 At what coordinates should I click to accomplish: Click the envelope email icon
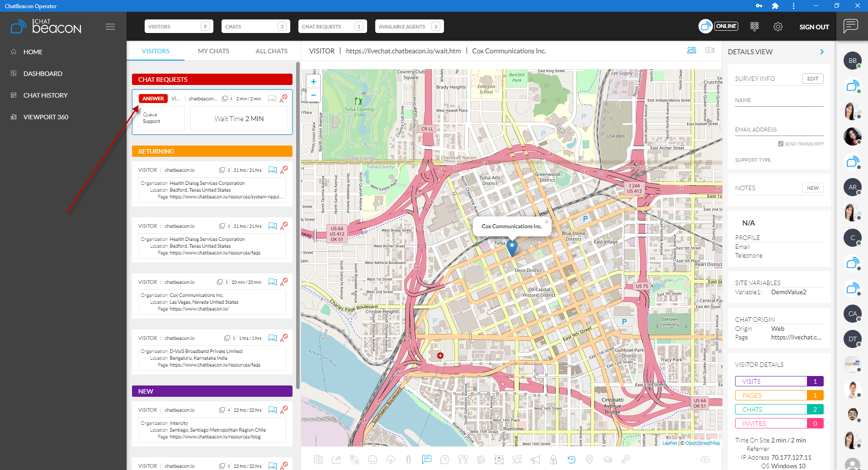coord(499,460)
